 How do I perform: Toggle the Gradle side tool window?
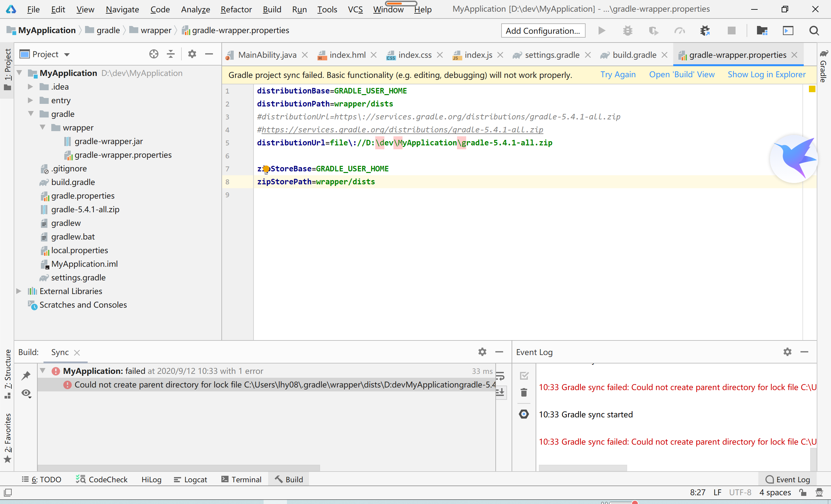(824, 66)
